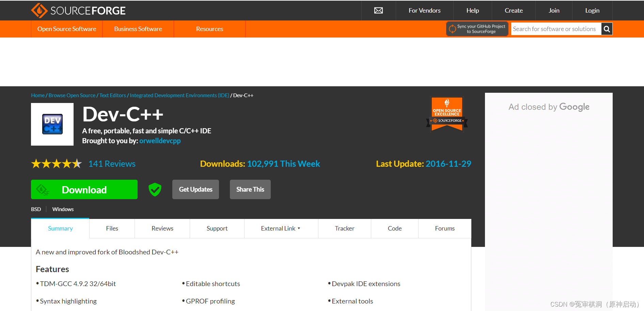Click 'Devpak IDE extensions' feature text
The width and height of the screenshot is (644, 311).
pos(366,284)
